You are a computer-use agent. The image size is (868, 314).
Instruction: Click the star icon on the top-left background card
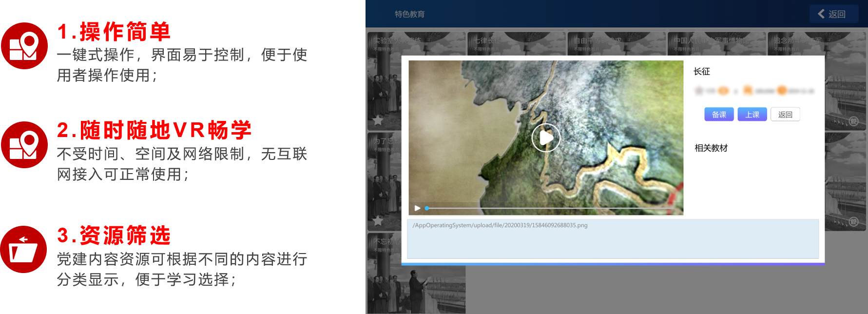378,120
